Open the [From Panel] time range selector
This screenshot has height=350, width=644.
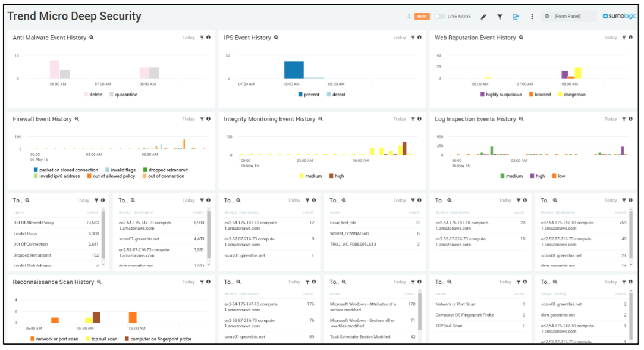click(x=569, y=17)
